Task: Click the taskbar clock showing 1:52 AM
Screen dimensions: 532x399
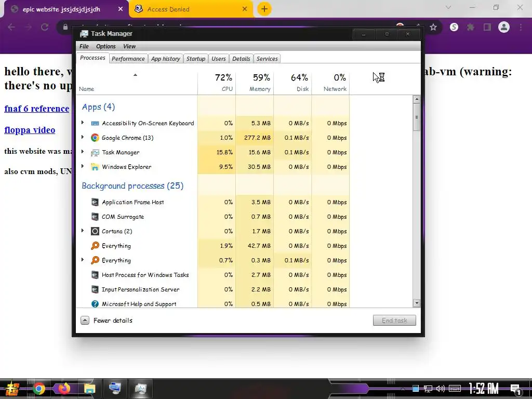Action: tap(484, 389)
